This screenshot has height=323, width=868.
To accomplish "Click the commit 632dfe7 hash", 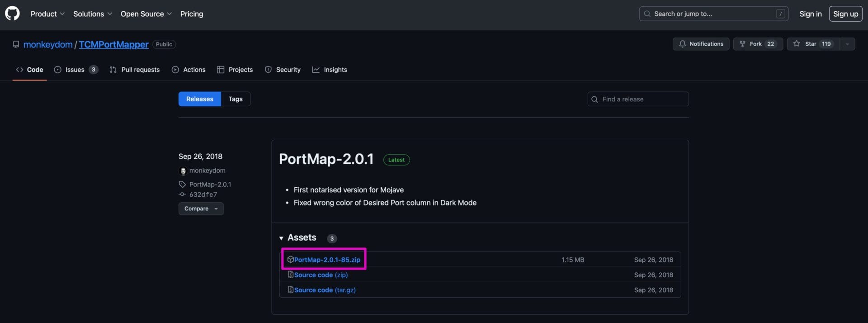I will 203,195.
